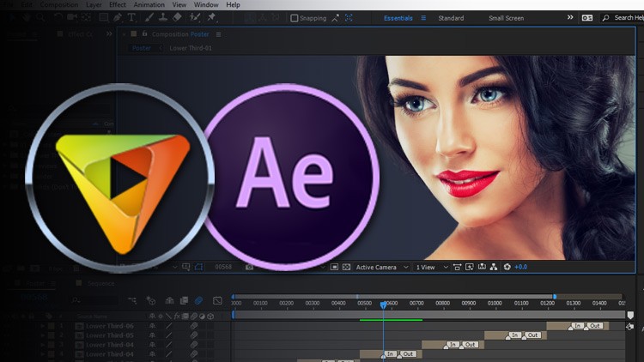Image resolution: width=644 pixels, height=362 pixels.
Task: Toggle Frame Blending for the composition
Action: (x=184, y=301)
